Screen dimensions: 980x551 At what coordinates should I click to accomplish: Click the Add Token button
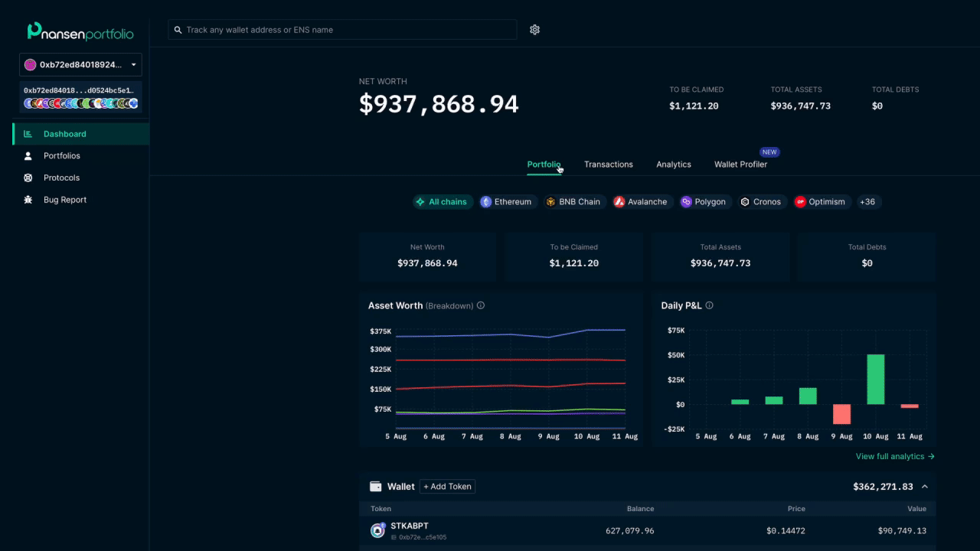(x=447, y=486)
